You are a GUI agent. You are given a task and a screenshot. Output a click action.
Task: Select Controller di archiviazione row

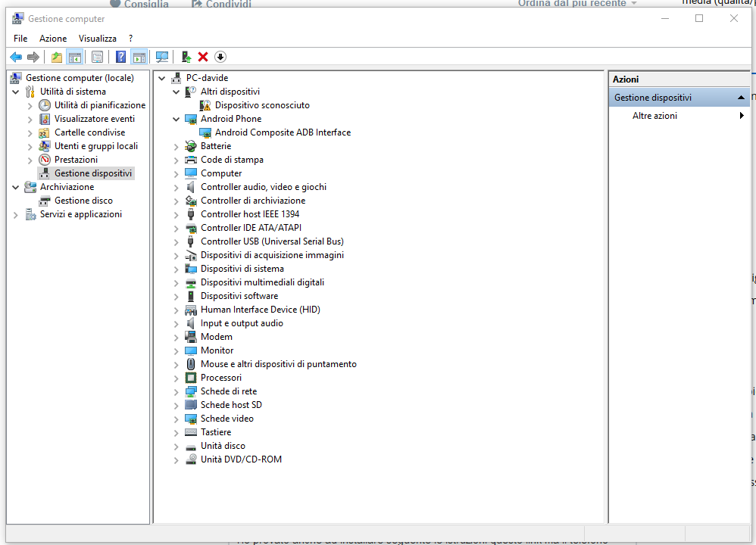coord(253,201)
